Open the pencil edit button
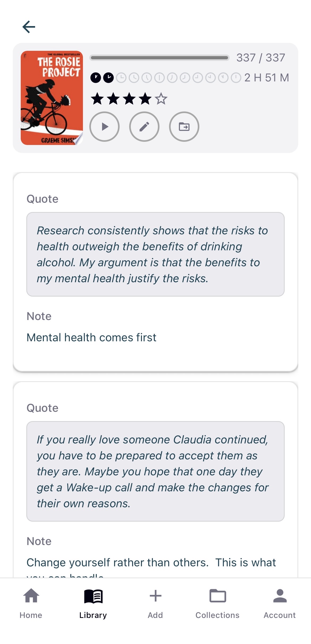The width and height of the screenshot is (311, 644). coord(144,127)
